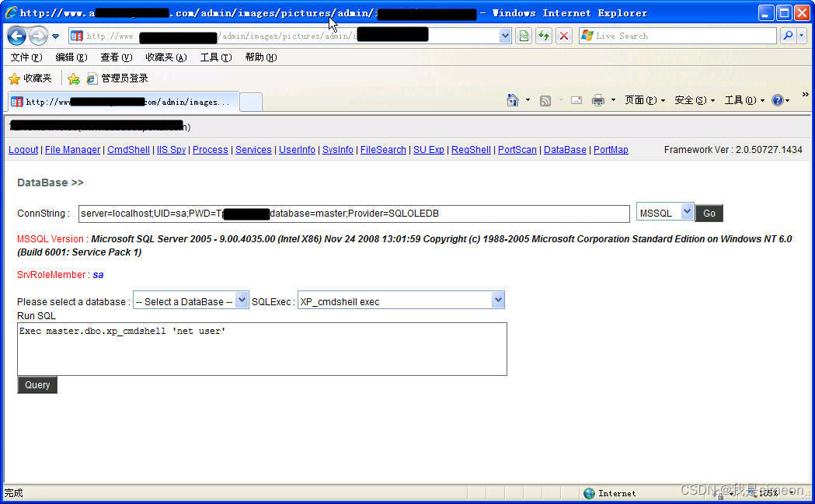Expand the command bar overflow chevron
The width and height of the screenshot is (815, 504).
[805, 95]
